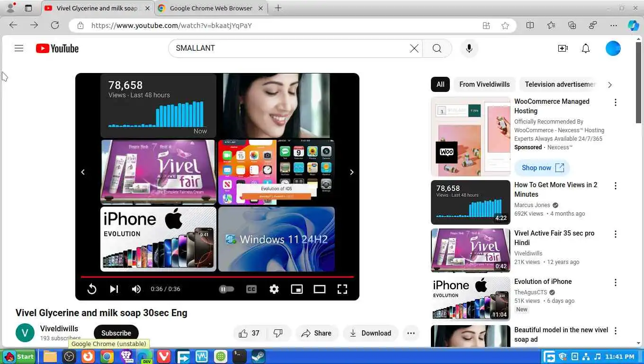Launch Vivaldi from the taskbar

[x=164, y=356]
